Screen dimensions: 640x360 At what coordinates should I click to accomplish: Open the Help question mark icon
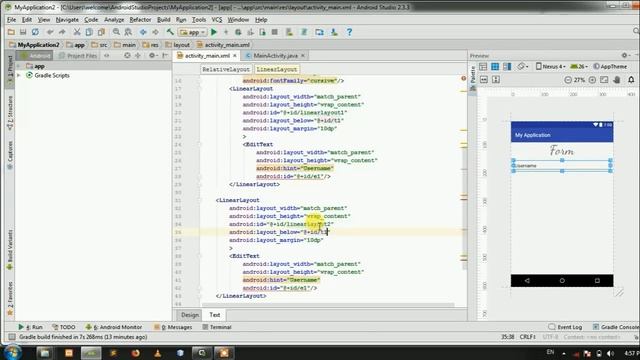(349, 32)
